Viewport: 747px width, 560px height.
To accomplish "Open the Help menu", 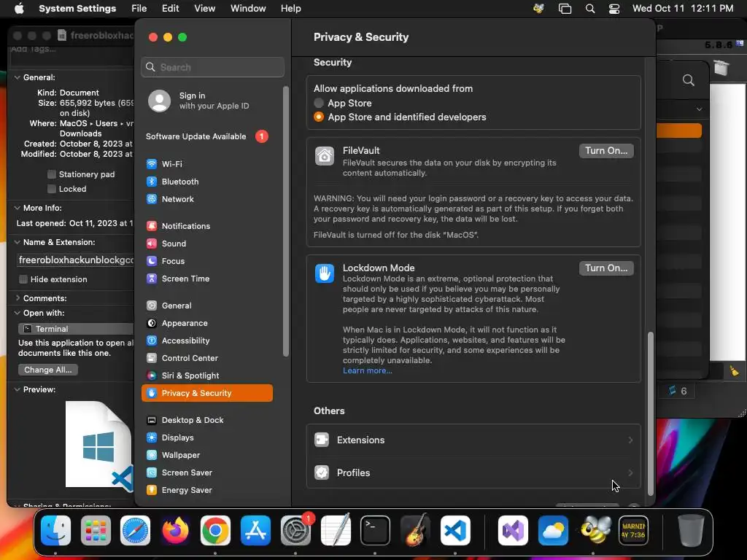I will 290,9.
